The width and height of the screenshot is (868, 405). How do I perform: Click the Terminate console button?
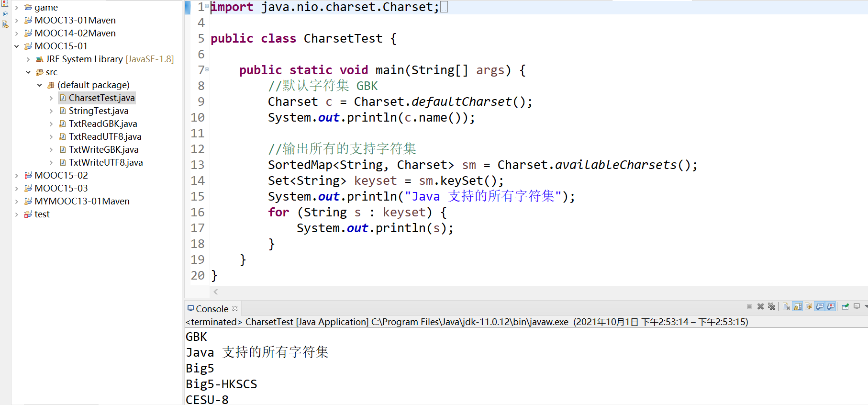[x=749, y=306]
